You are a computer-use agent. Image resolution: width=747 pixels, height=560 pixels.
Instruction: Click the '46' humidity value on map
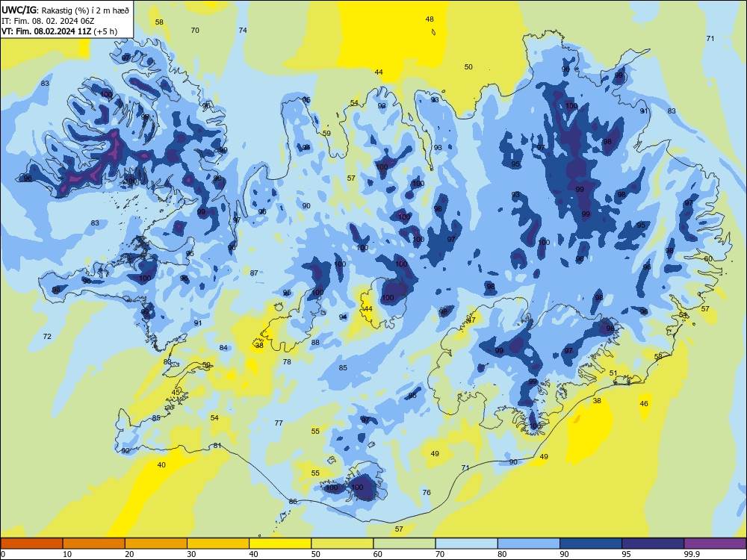(x=644, y=403)
